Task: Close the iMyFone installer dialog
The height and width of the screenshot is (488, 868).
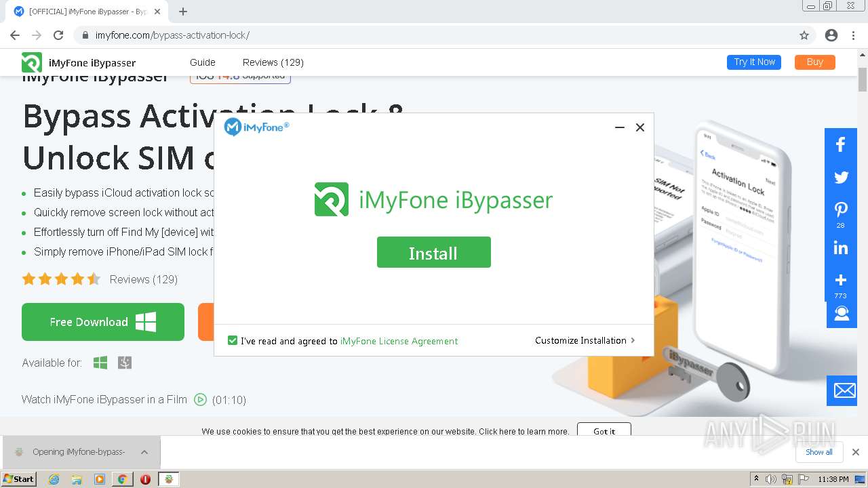Action: point(639,127)
